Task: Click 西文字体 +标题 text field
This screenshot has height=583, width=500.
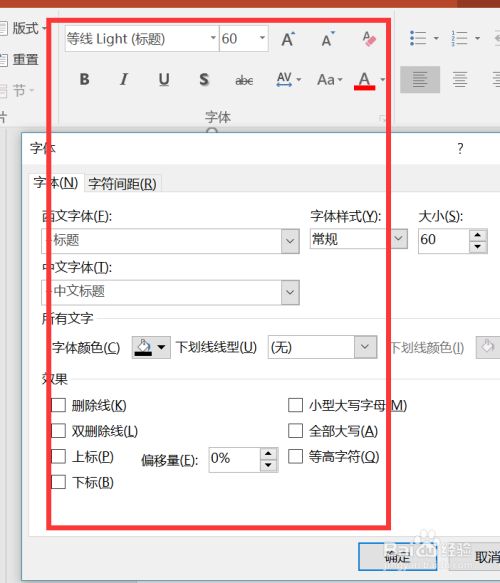Action: [x=161, y=241]
